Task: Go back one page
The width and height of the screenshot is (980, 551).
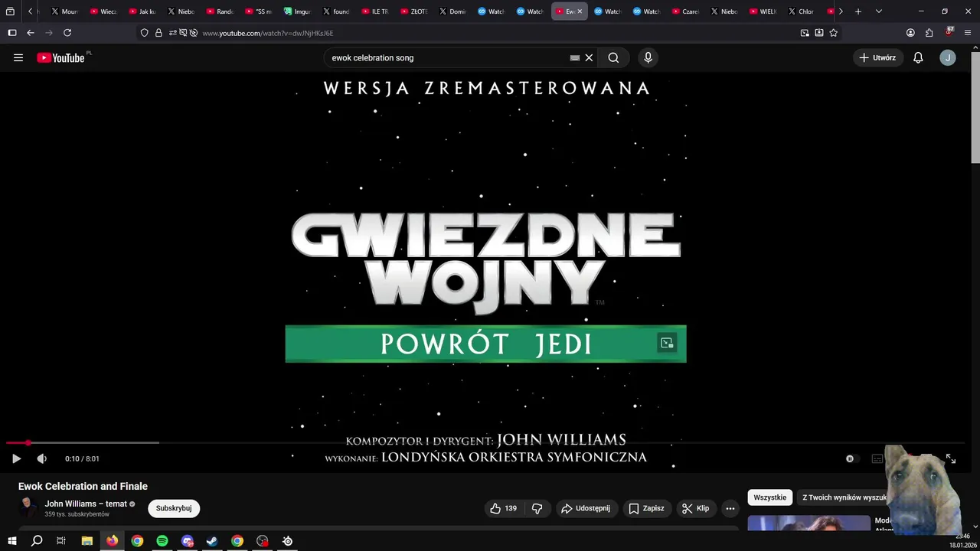Action: [31, 33]
